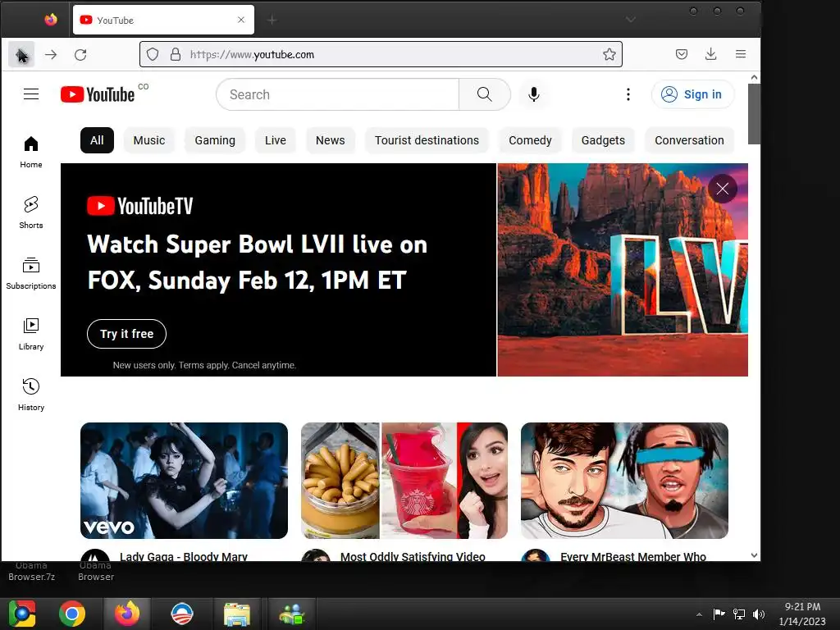Click the browser forward arrow button
840x630 pixels.
pyautogui.click(x=51, y=55)
